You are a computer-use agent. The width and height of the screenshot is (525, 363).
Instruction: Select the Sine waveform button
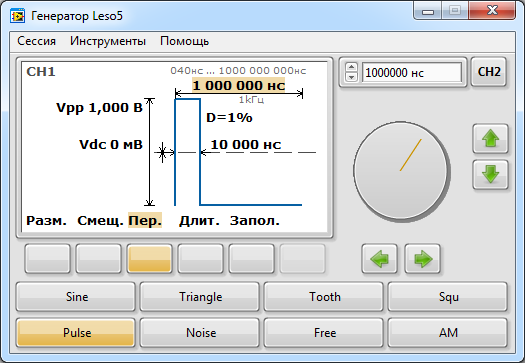coord(76,297)
